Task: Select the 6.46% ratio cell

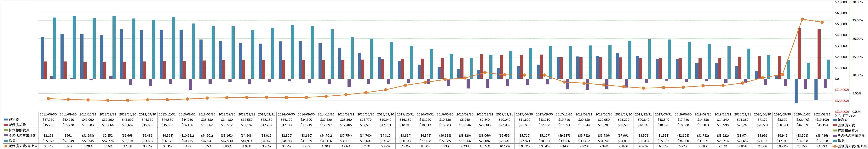Action: [x=644, y=146]
